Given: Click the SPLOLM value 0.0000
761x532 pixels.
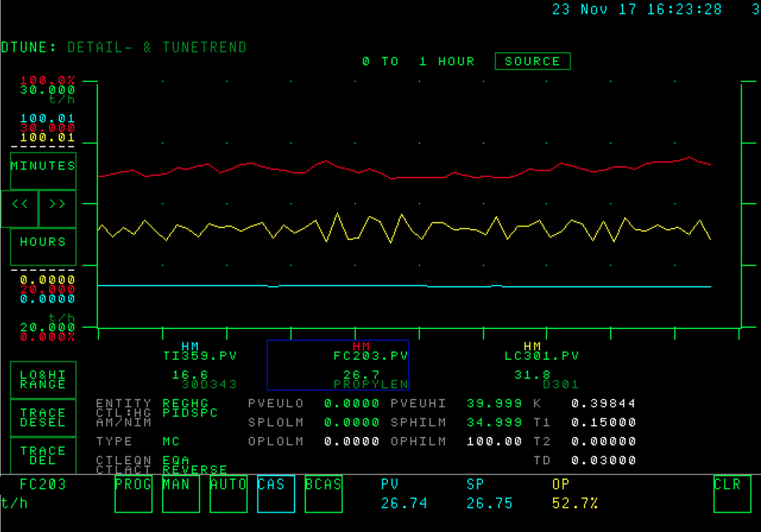Looking at the screenshot, I should click(352, 422).
